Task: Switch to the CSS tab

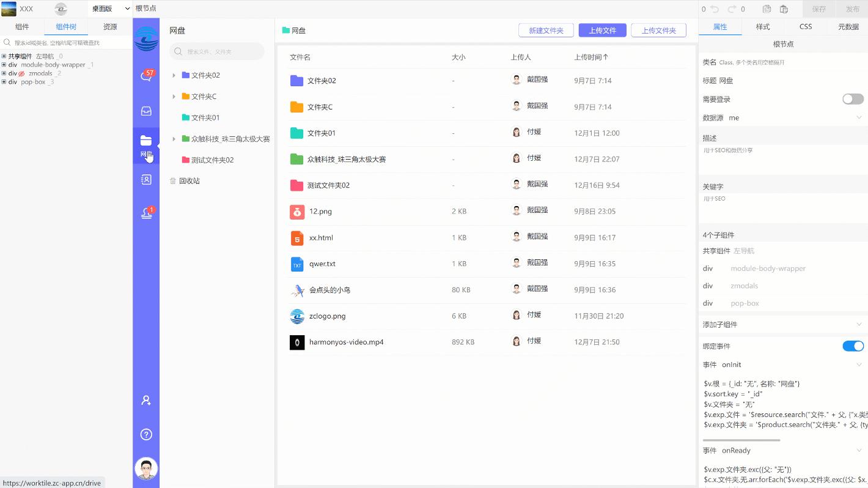Action: [806, 27]
